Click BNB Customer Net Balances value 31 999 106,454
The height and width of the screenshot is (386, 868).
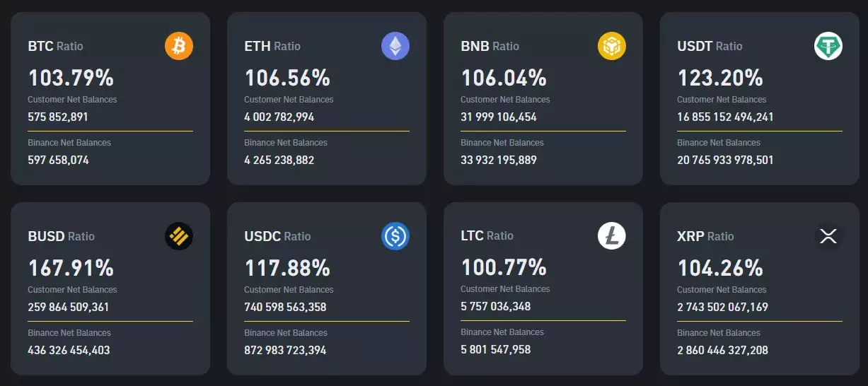coord(499,117)
